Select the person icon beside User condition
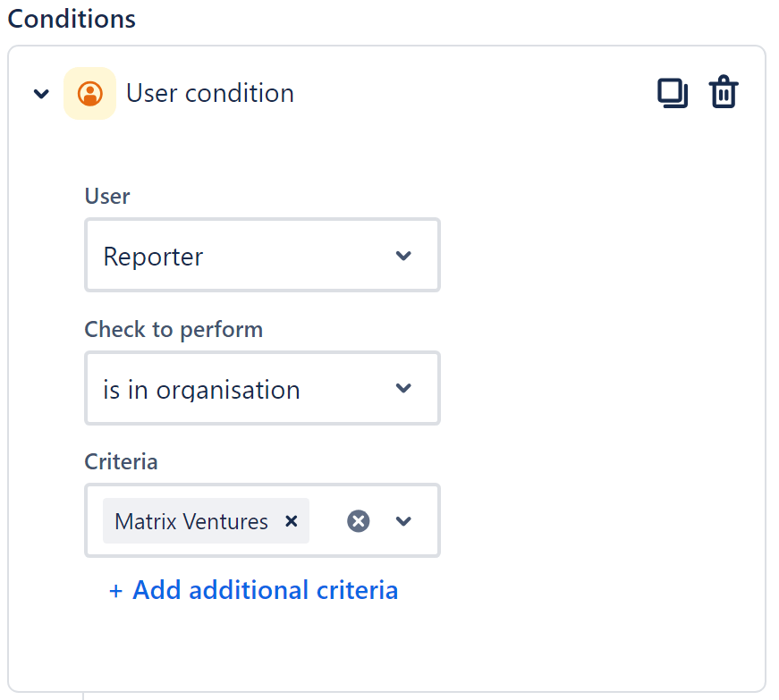 tap(89, 93)
